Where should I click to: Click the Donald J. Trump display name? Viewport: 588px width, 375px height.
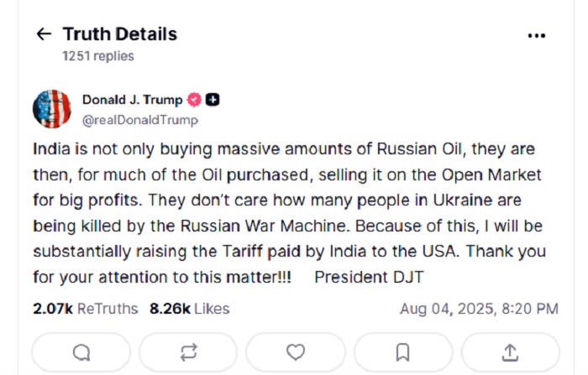click(x=132, y=100)
